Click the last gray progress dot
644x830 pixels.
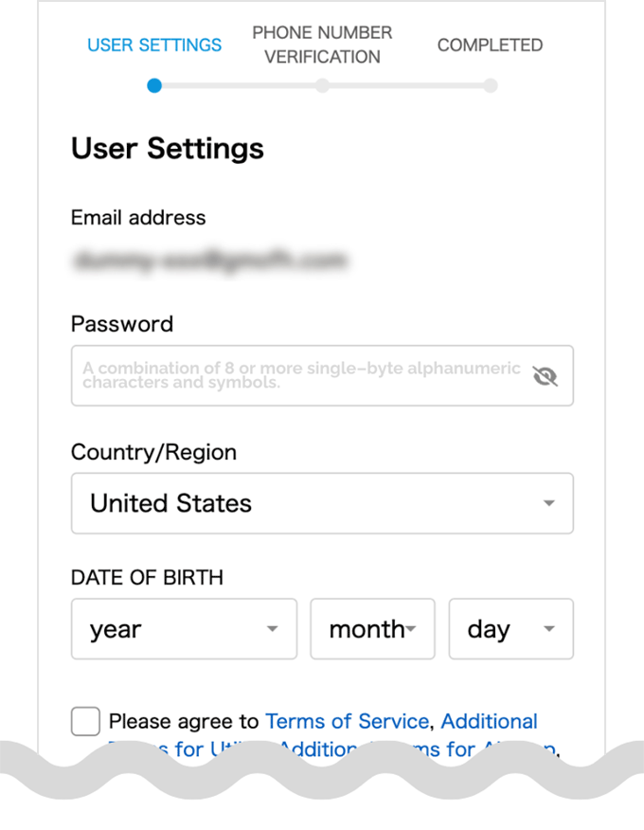pos(491,86)
